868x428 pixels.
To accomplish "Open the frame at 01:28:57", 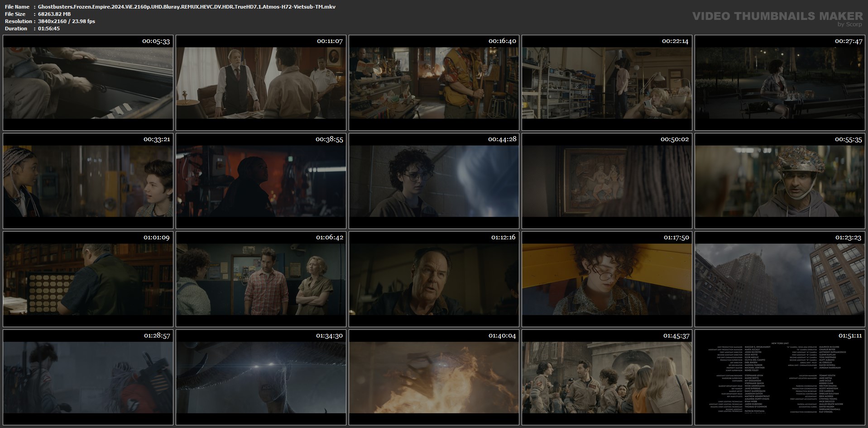I will tap(88, 377).
